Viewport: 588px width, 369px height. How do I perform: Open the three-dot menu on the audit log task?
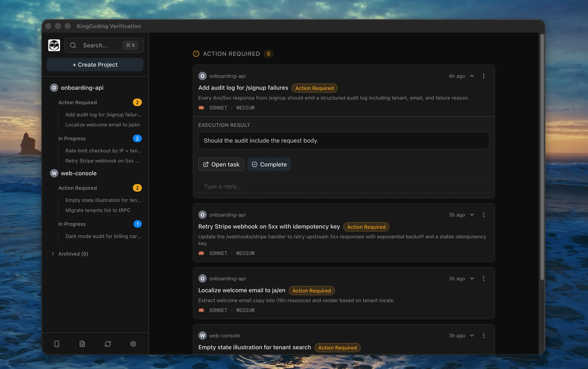[483, 76]
